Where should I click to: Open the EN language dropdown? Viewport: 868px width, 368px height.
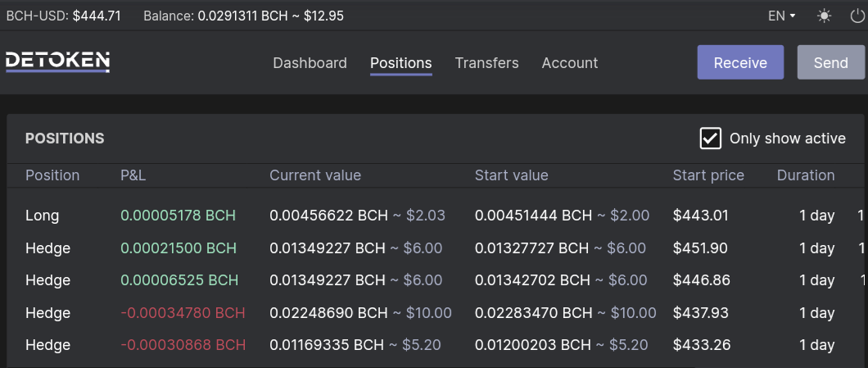(x=782, y=16)
